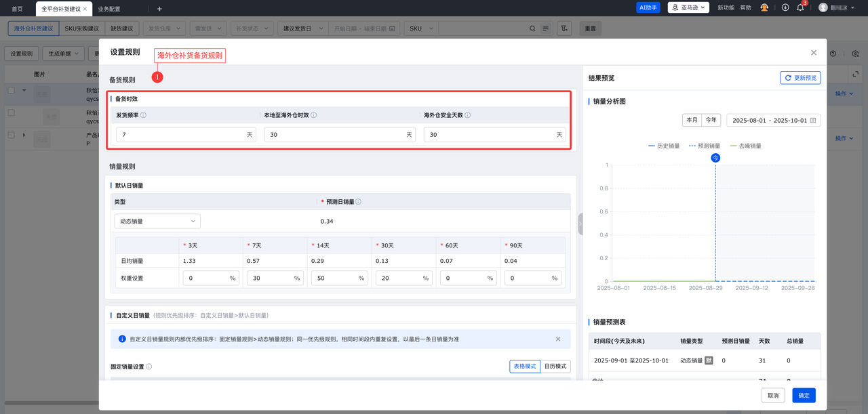Click the add new tab plus icon
The width and height of the screenshot is (868, 414).
coord(159,9)
